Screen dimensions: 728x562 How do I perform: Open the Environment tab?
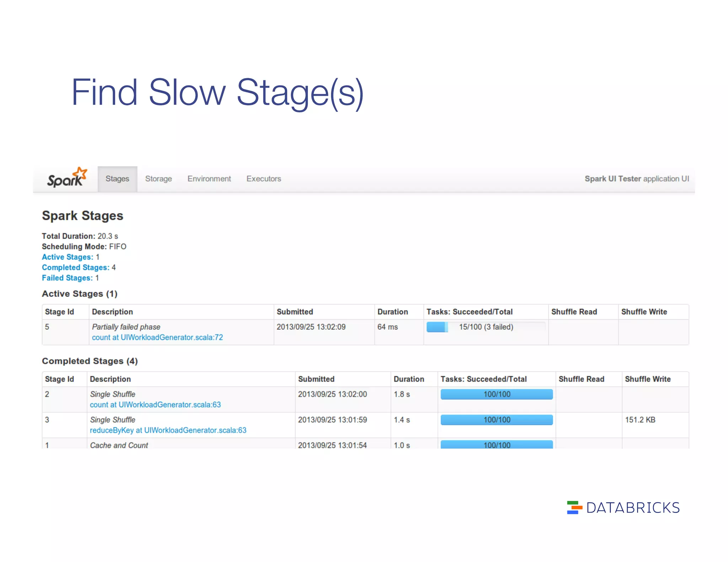209,179
